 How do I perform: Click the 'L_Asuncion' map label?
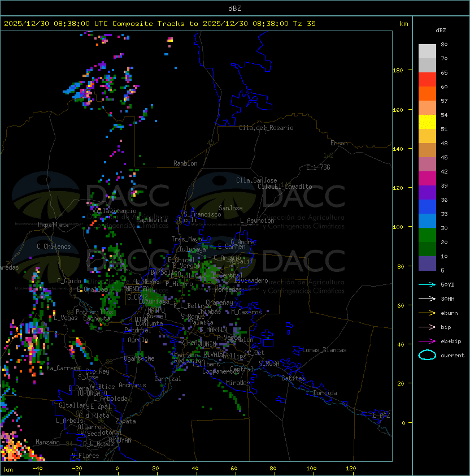257,220
